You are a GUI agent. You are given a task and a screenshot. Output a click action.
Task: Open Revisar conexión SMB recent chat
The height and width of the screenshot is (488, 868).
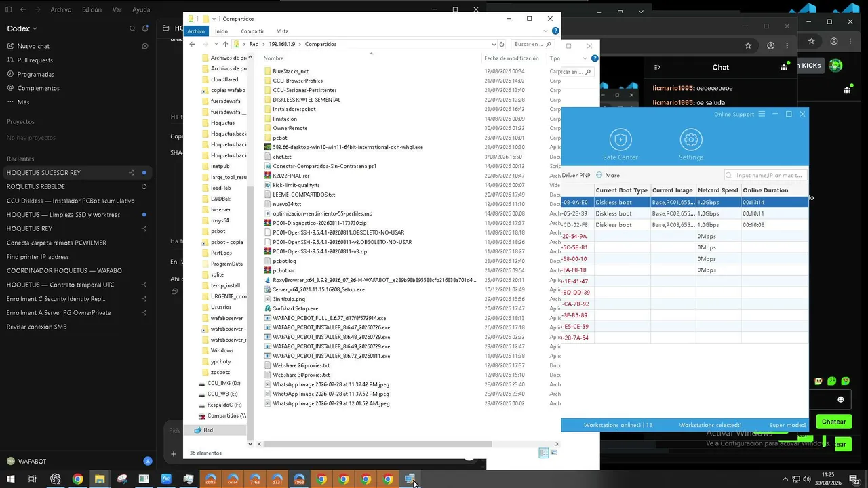[37, 327]
